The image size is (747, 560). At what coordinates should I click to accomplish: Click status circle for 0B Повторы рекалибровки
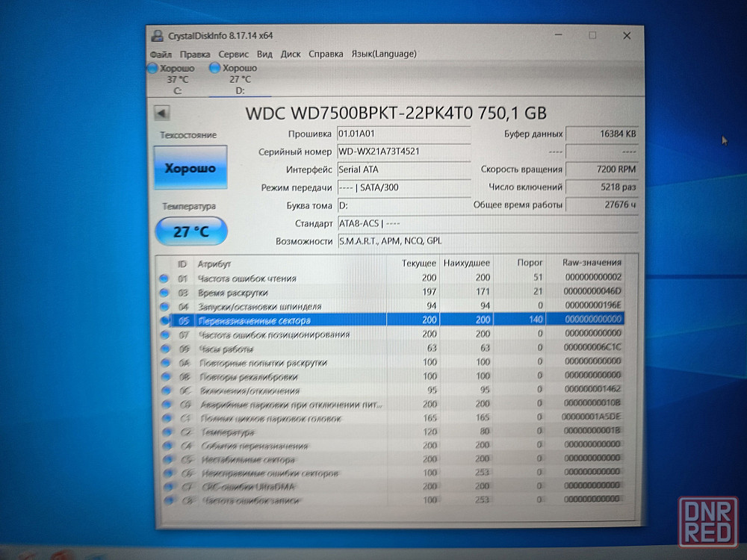coord(166,376)
